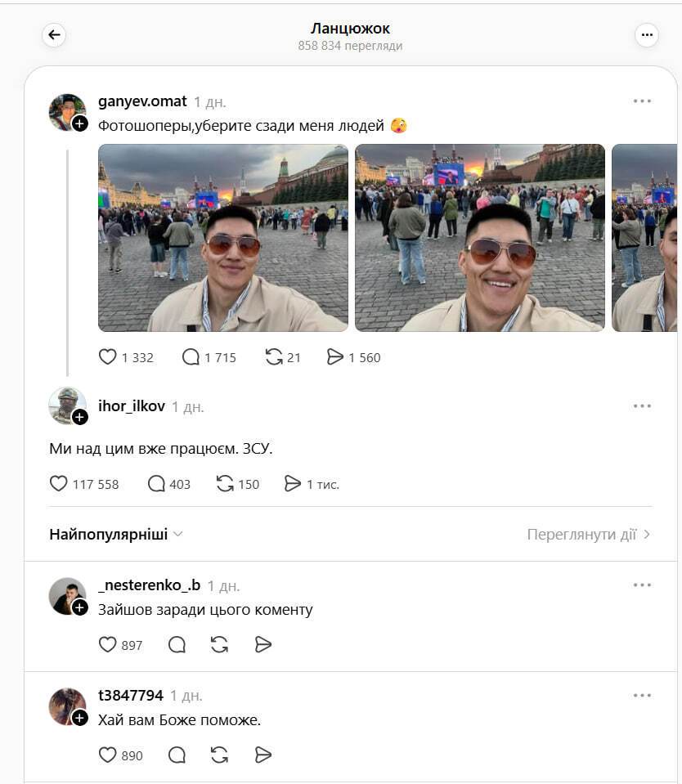The image size is (682, 784).
Task: Open the thread options menu in header
Action: (x=647, y=34)
